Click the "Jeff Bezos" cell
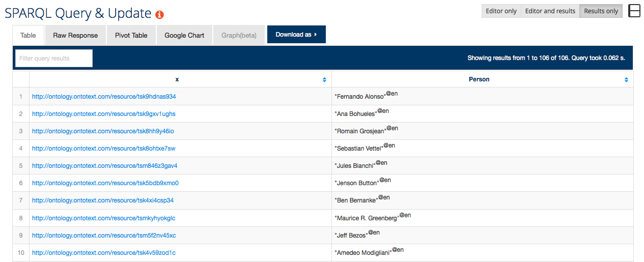Screen dimensions: 644x262 click(483, 235)
